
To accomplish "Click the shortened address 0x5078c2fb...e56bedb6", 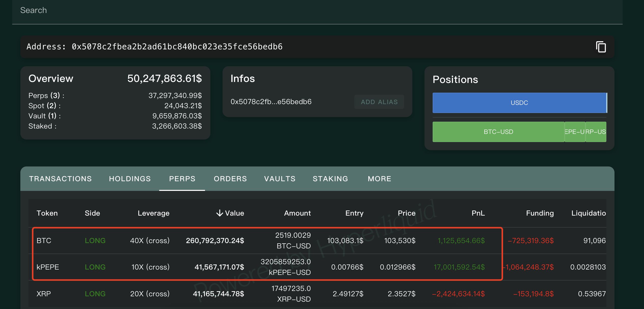I will pyautogui.click(x=271, y=102).
